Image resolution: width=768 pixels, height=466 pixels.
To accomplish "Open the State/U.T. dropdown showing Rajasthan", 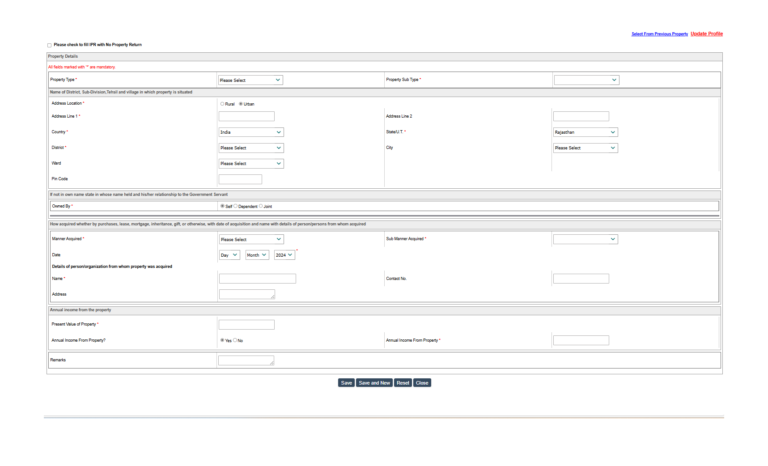I will click(x=585, y=132).
